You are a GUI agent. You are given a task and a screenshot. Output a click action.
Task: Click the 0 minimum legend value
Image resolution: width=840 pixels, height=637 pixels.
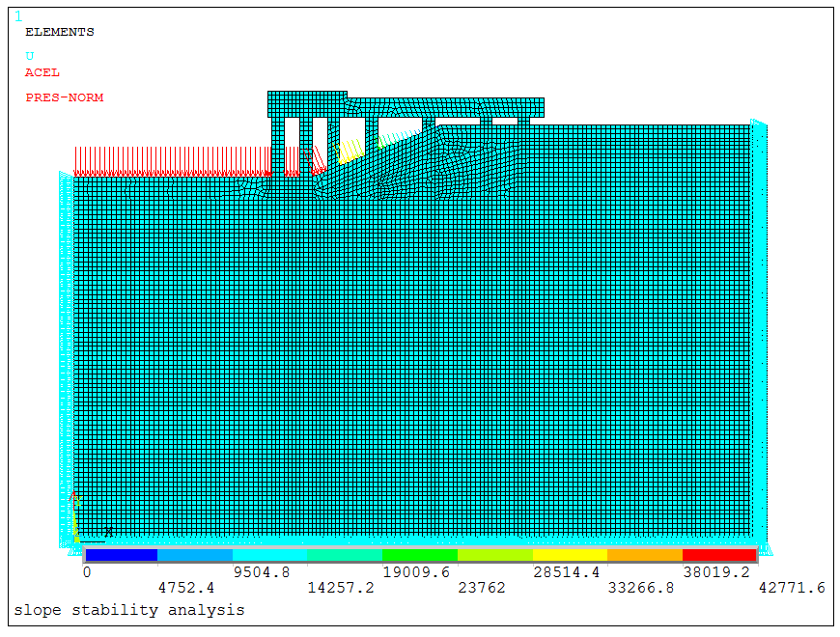(x=86, y=572)
